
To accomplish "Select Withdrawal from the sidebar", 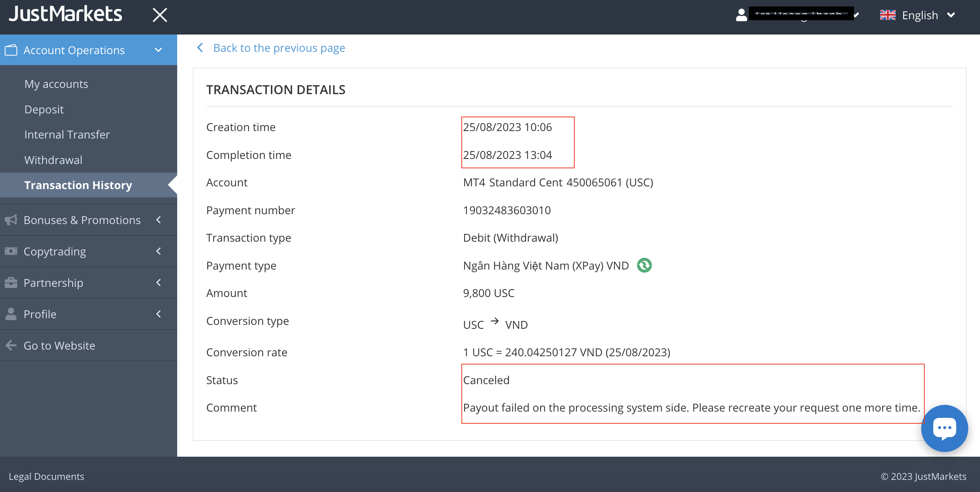I will pyautogui.click(x=53, y=160).
